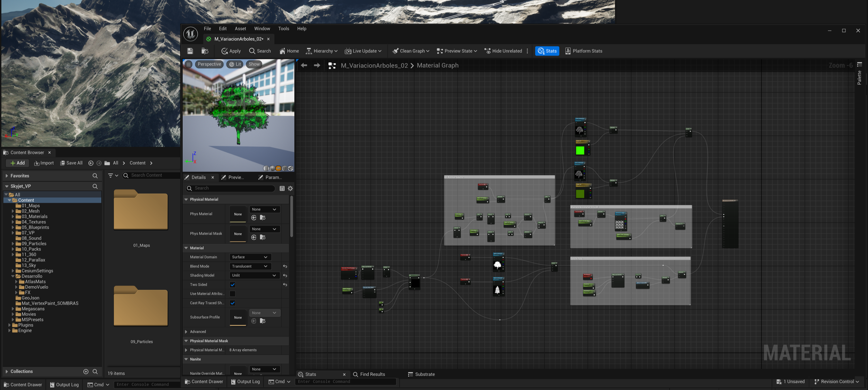The width and height of the screenshot is (868, 390).
Task: Open Details panel settings gear
Action: pos(290,188)
